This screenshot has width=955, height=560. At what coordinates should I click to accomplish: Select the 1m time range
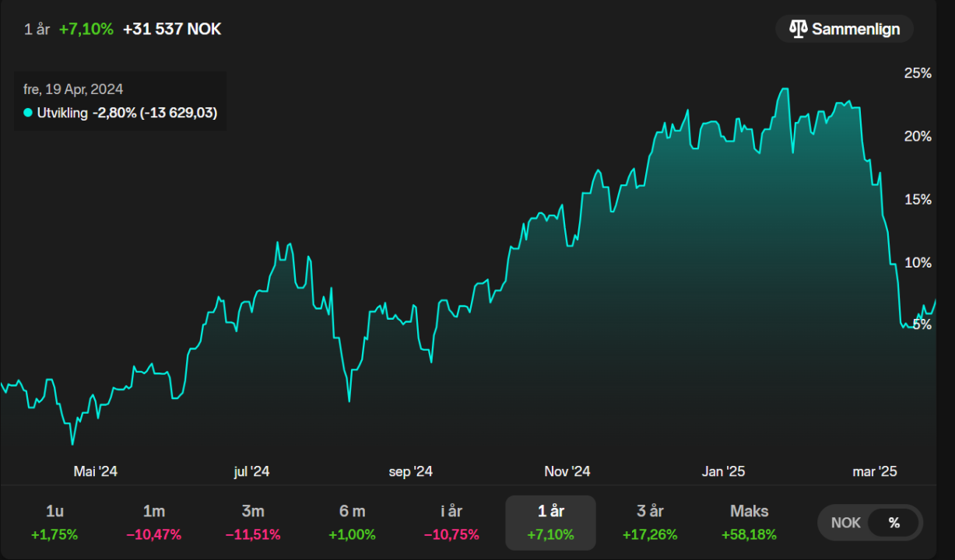pos(154,523)
